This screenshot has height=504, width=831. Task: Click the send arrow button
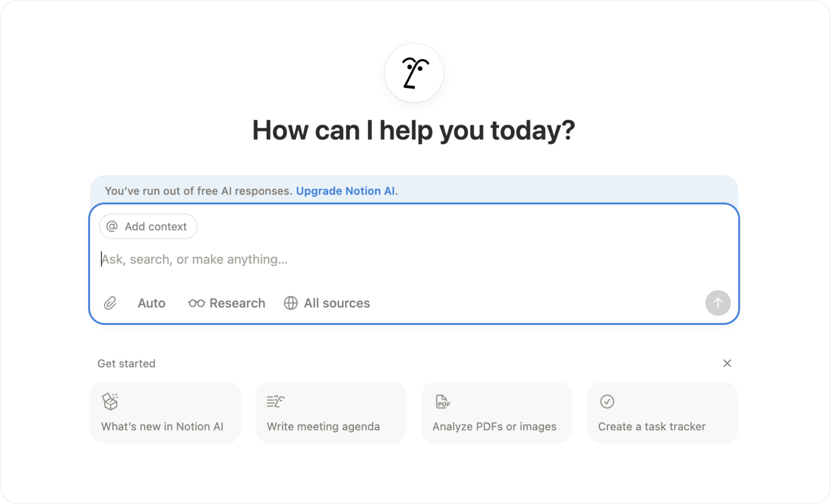[x=718, y=303]
